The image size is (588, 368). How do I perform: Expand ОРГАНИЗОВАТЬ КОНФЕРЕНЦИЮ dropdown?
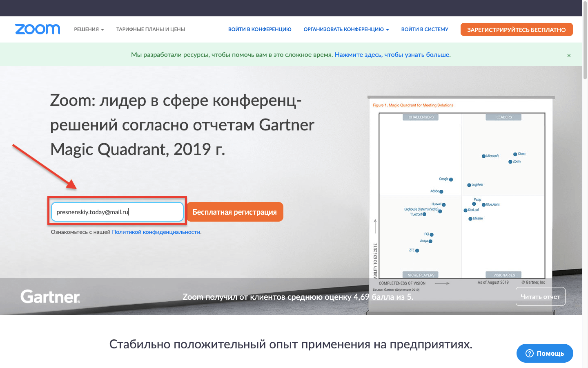[x=346, y=29]
